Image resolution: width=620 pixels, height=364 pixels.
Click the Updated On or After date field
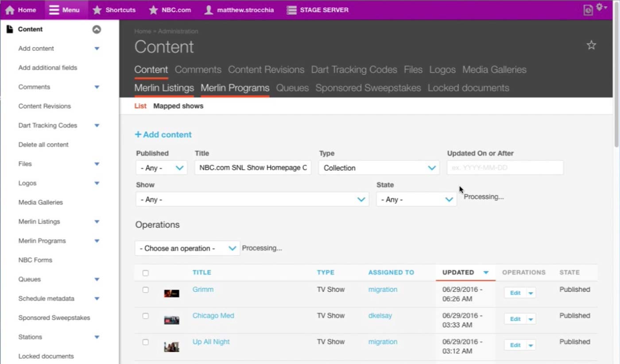coord(505,168)
